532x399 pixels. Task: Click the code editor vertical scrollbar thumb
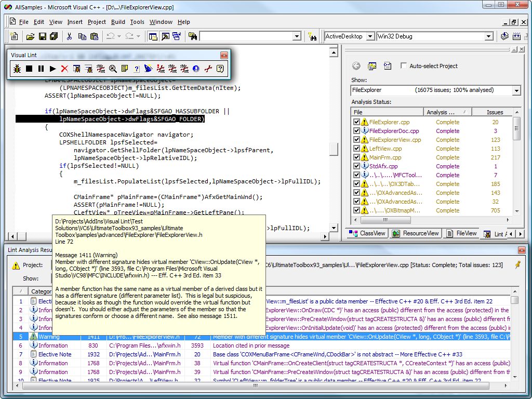pyautogui.click(x=335, y=149)
